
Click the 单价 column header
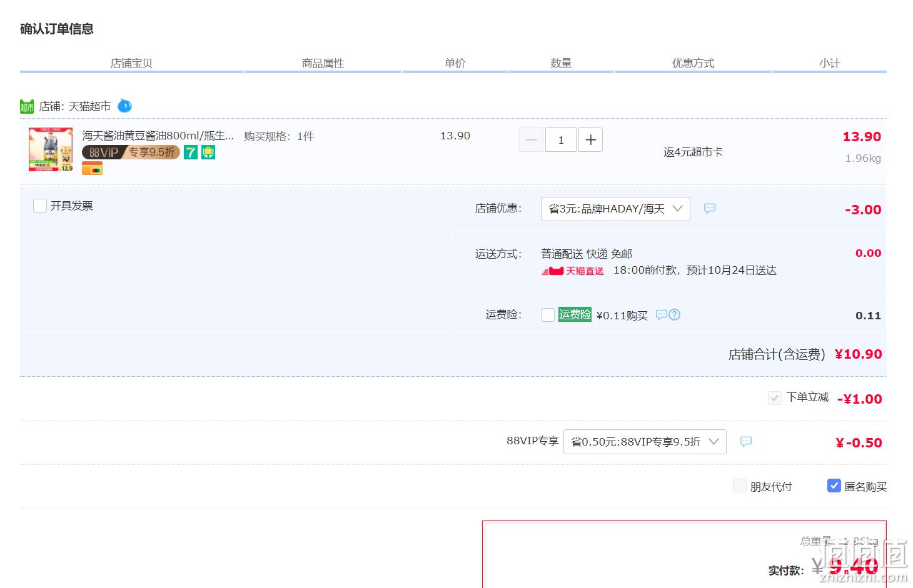(x=455, y=63)
